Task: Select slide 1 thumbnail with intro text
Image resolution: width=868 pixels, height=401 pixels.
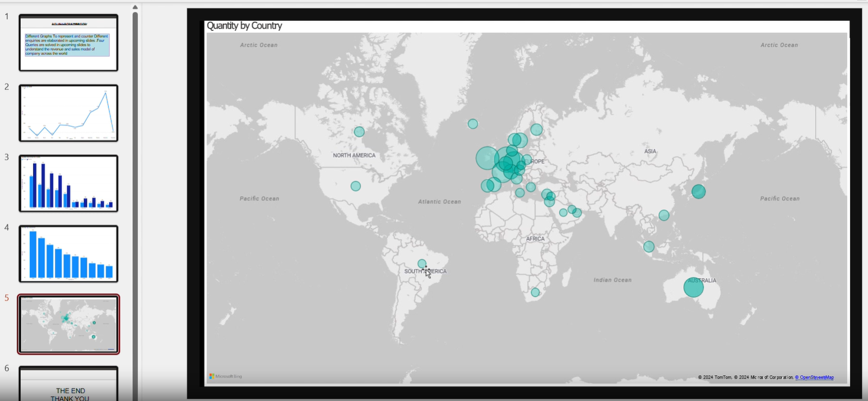Action: 68,43
